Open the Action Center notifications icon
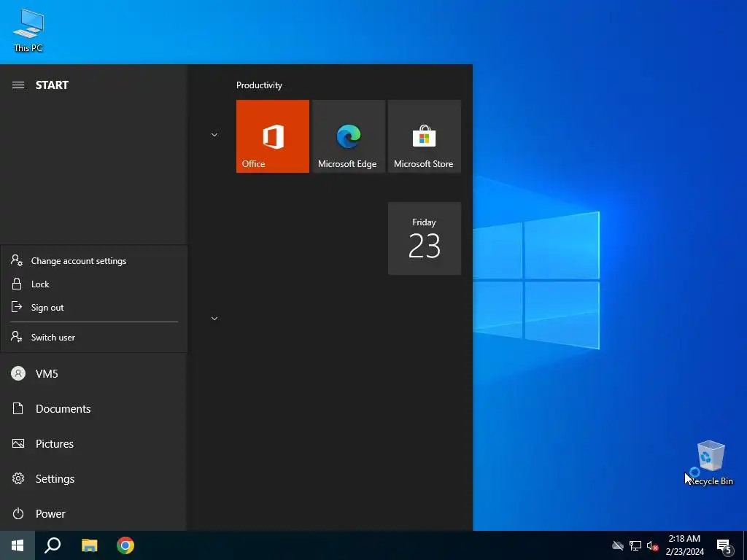Image resolution: width=747 pixels, height=560 pixels. [x=724, y=545]
